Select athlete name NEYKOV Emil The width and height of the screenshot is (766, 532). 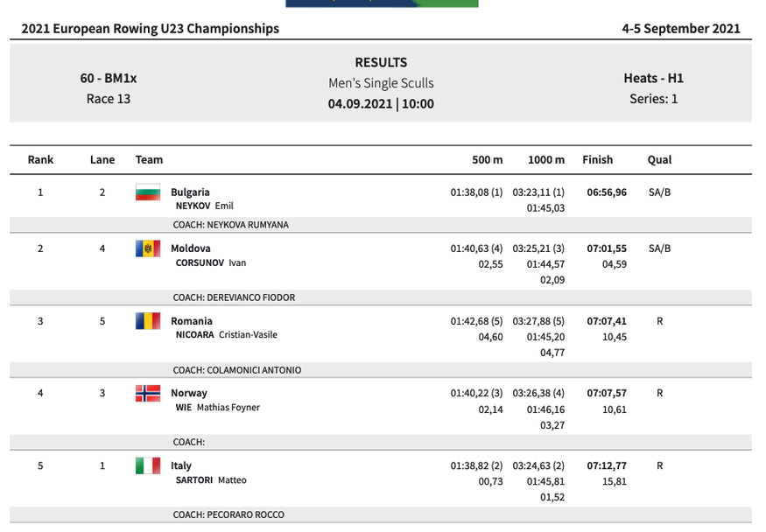coord(204,206)
